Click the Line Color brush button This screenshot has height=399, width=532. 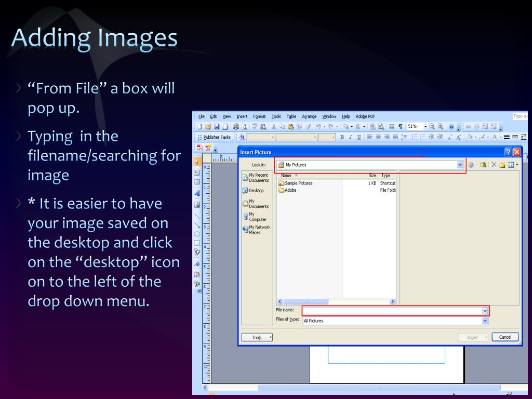[x=482, y=137]
